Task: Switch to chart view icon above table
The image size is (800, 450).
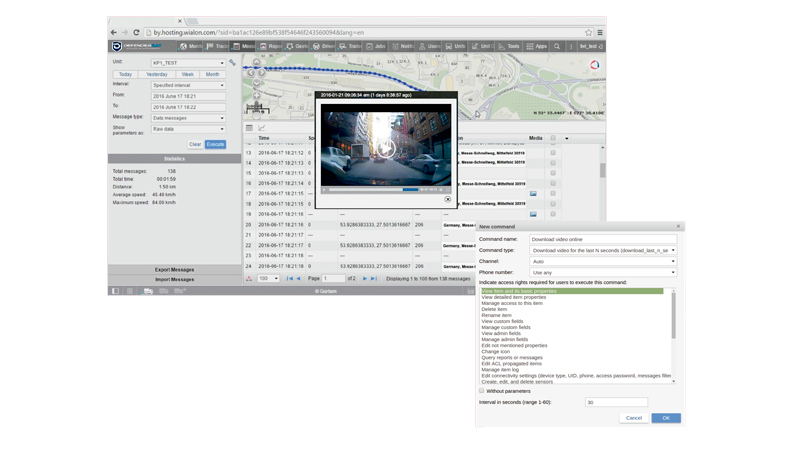Action: [x=262, y=128]
